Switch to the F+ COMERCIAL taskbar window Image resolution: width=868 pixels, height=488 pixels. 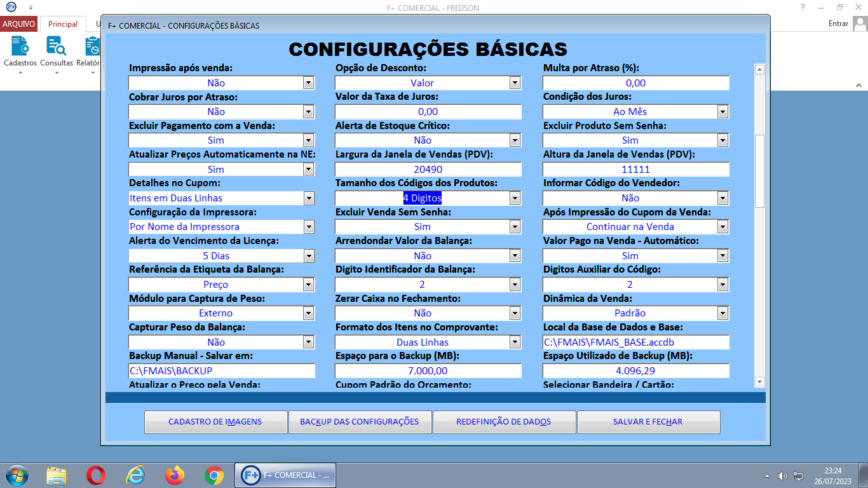click(x=286, y=475)
